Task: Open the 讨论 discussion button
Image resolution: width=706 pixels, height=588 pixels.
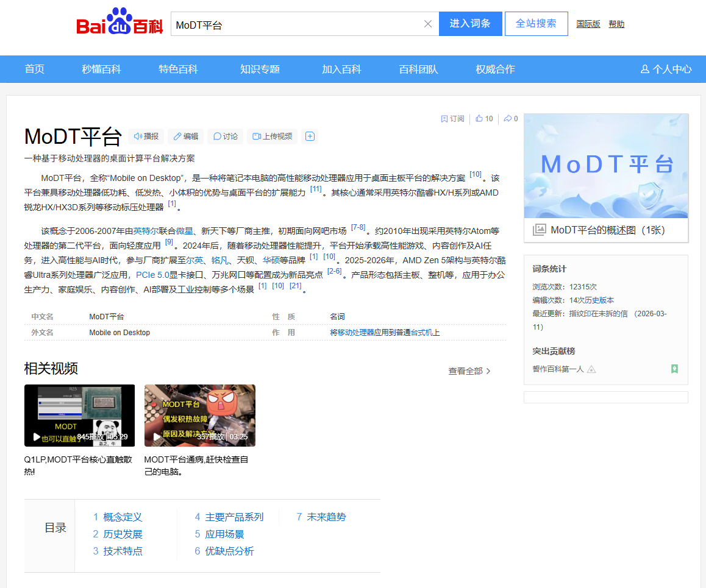Action: coord(226,136)
